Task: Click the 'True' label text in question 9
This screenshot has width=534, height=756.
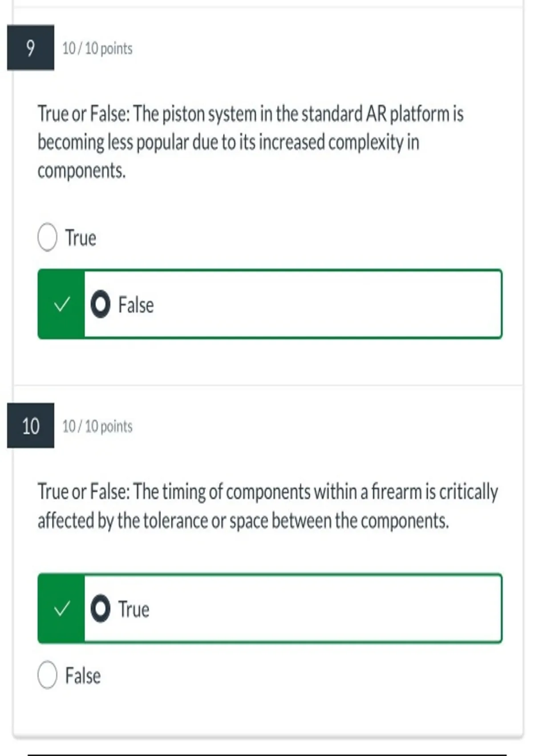Action: tap(81, 238)
